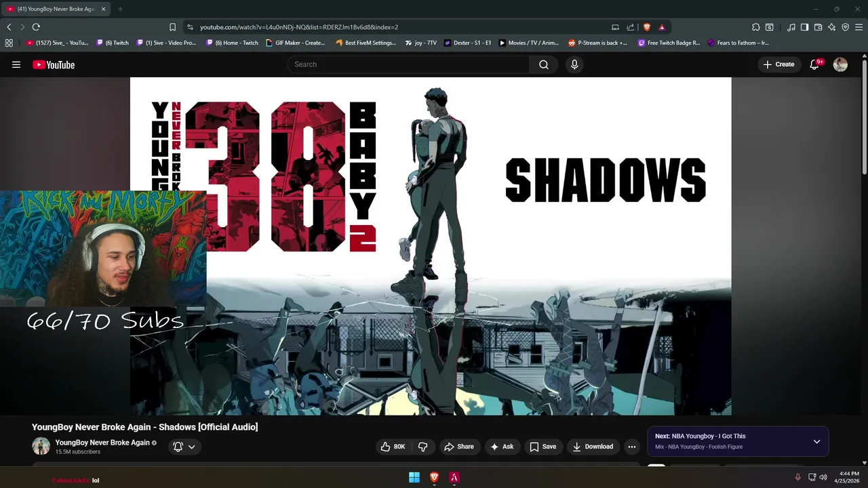Open Brave Wallet icon

[818, 27]
